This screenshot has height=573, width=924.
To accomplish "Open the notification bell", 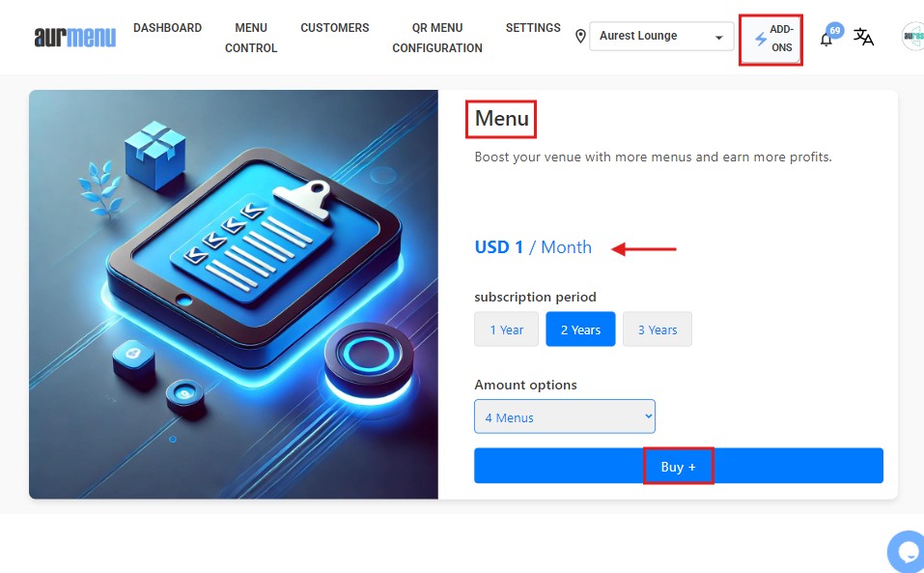I will tap(826, 40).
